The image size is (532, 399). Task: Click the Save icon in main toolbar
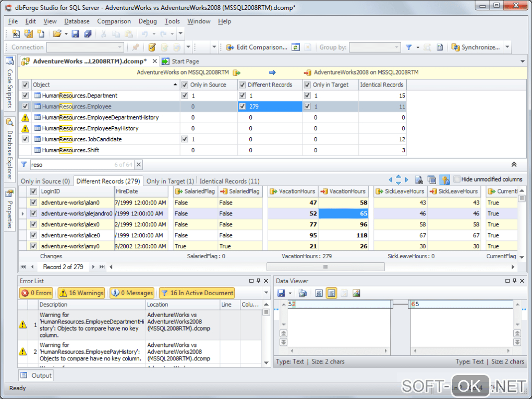click(x=75, y=34)
